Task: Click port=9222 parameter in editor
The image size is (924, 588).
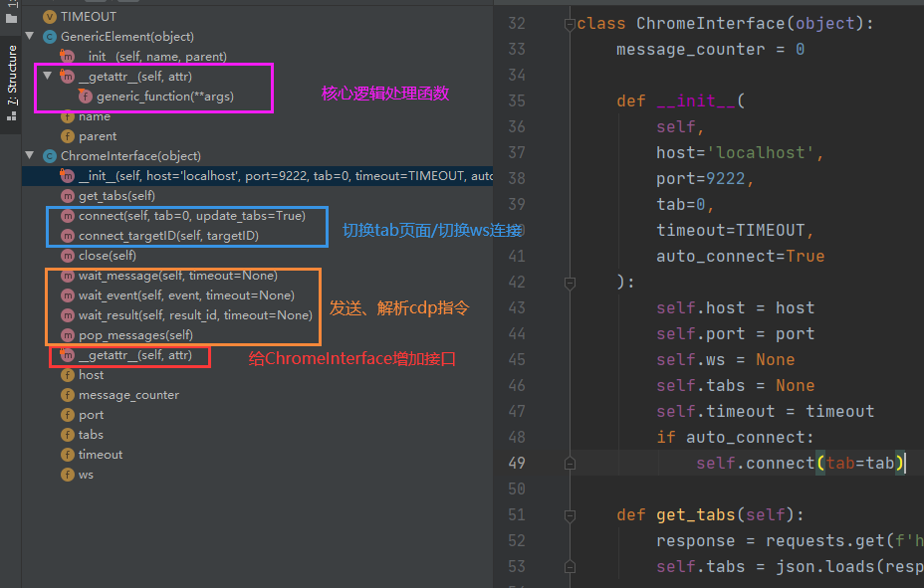Action: point(705,178)
